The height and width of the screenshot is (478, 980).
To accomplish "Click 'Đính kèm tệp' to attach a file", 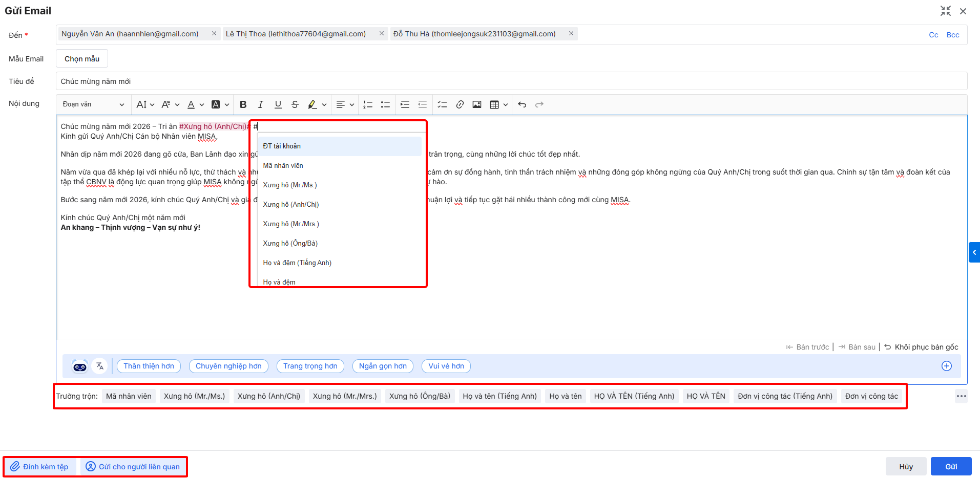I will click(40, 467).
